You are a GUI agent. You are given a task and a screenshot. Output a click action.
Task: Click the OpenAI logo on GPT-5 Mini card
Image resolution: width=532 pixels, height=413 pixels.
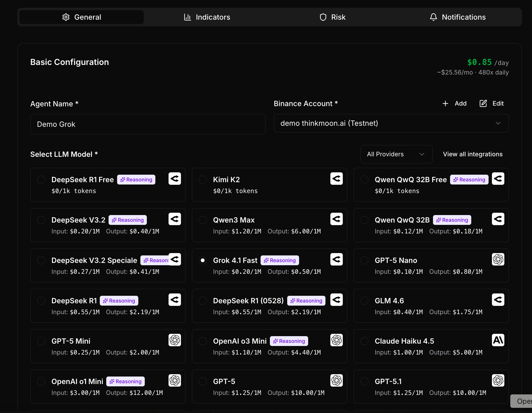pos(175,340)
